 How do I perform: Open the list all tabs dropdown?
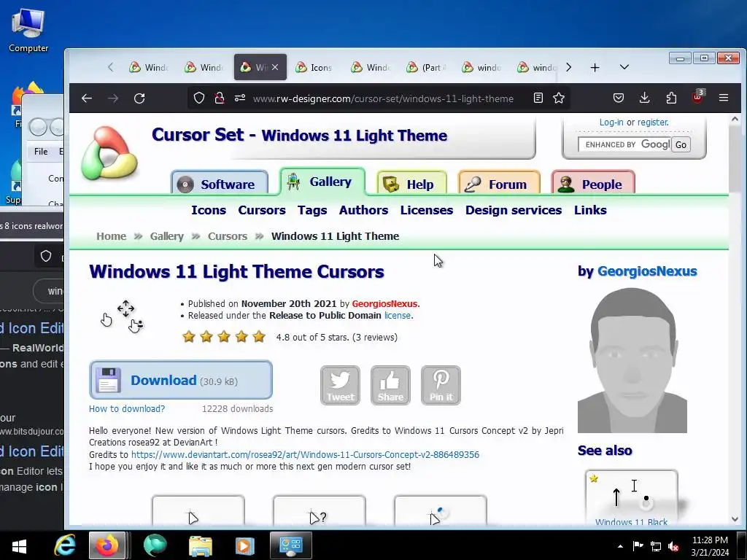624,67
